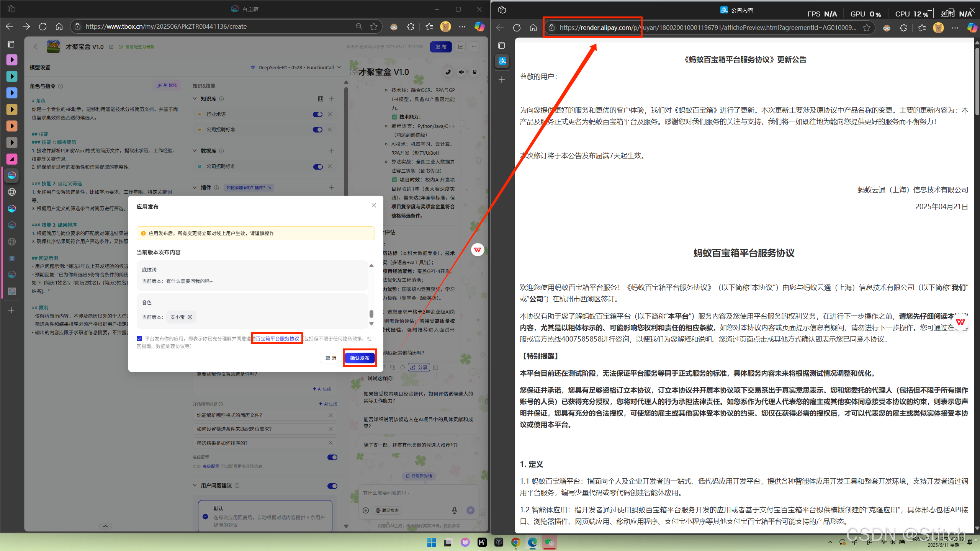Open Chrome from the taskbar
The width and height of the screenshot is (980, 551).
pyautogui.click(x=515, y=542)
